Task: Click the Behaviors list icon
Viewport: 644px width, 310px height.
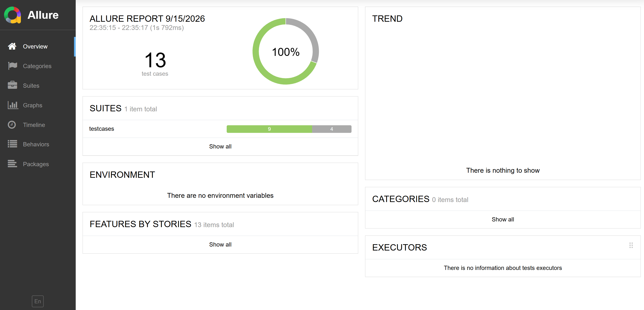Action: click(12, 144)
